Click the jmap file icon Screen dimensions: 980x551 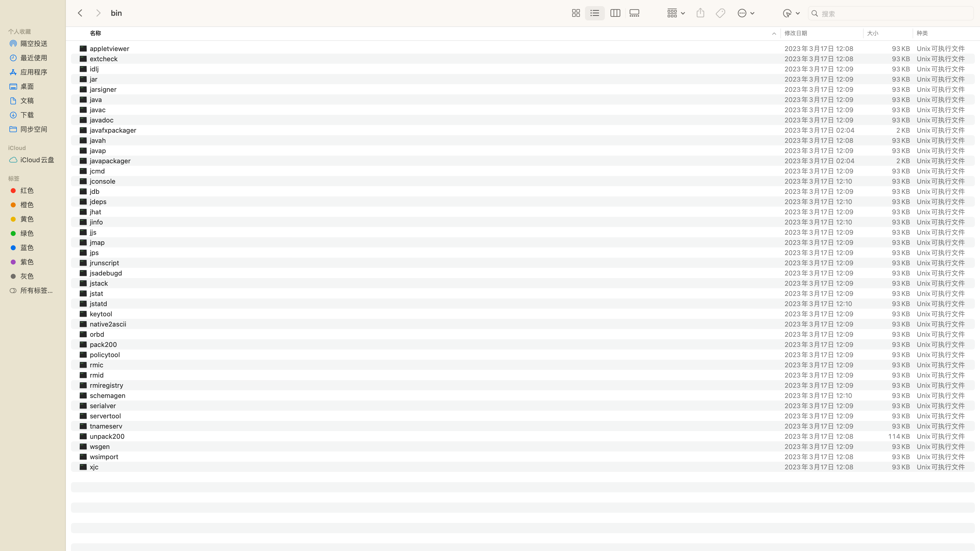83,243
